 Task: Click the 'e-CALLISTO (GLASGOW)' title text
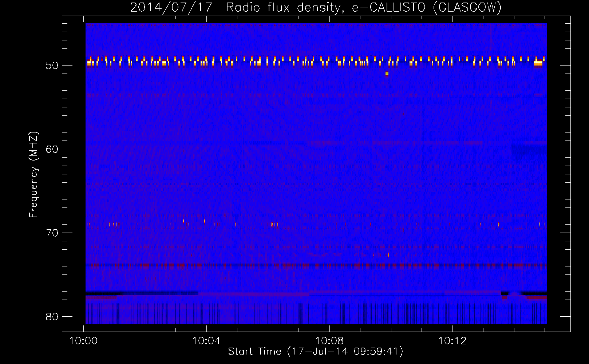click(427, 7)
